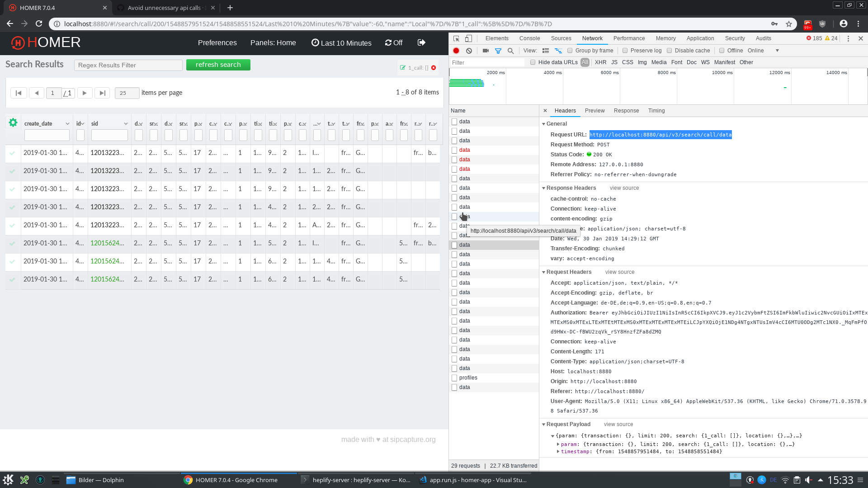Enable the Disable cache checkbox

[x=669, y=51]
